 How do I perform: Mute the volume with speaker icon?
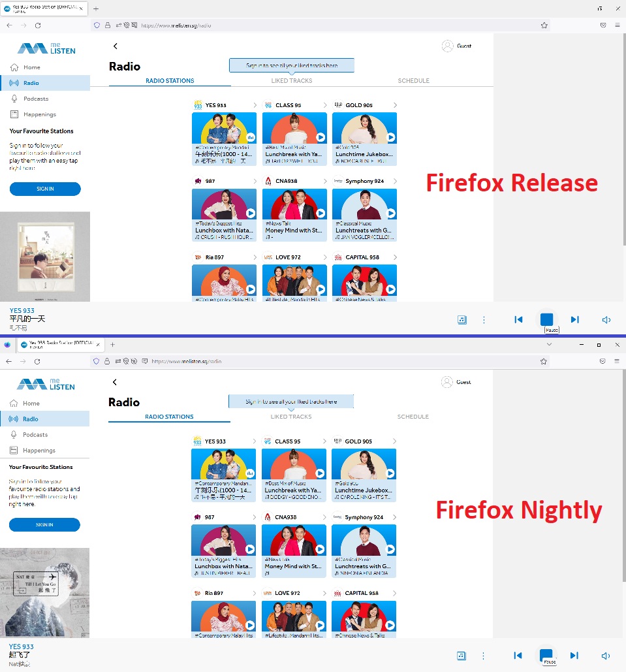(x=606, y=319)
